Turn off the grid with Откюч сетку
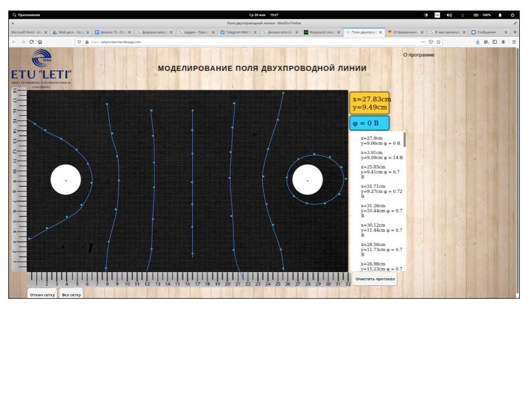The height and width of the screenshot is (399, 532). point(42,295)
